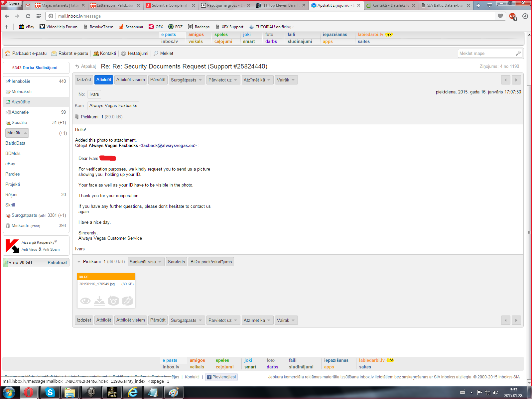Open File Explorer from taskbar
532x399 pixels.
(70, 392)
